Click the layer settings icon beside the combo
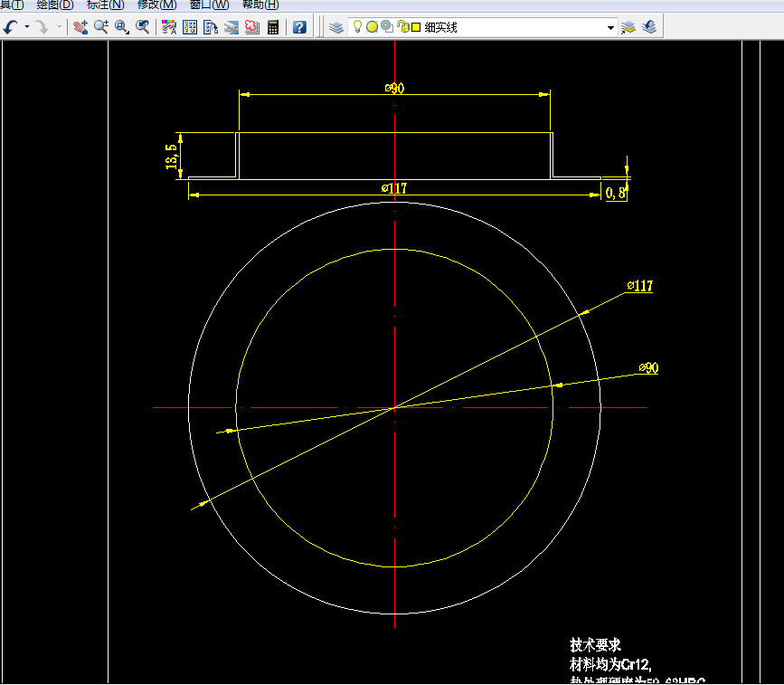The width and height of the screenshot is (784, 685). pos(627,26)
